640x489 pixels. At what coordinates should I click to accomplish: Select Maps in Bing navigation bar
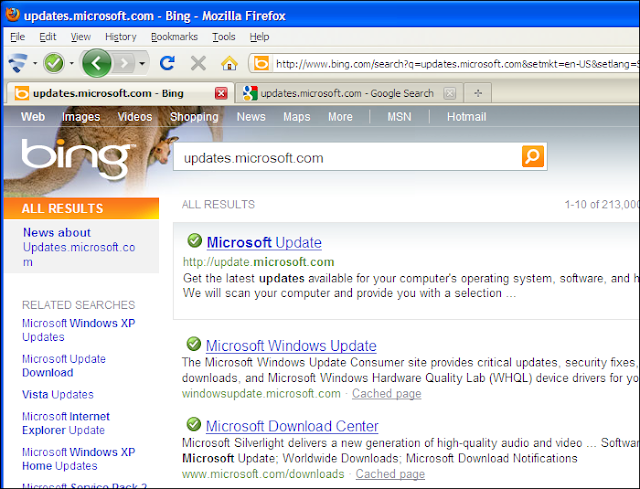[297, 117]
